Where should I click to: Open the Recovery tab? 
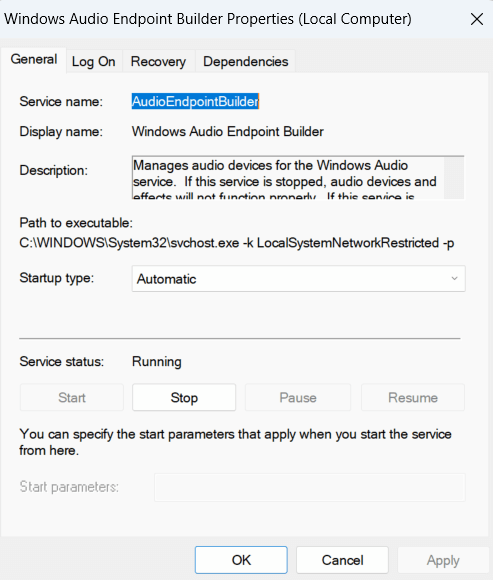click(x=158, y=61)
